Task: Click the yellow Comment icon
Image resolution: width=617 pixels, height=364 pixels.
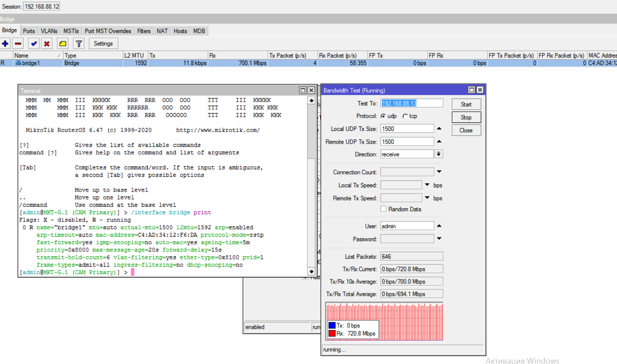Action: [x=63, y=44]
